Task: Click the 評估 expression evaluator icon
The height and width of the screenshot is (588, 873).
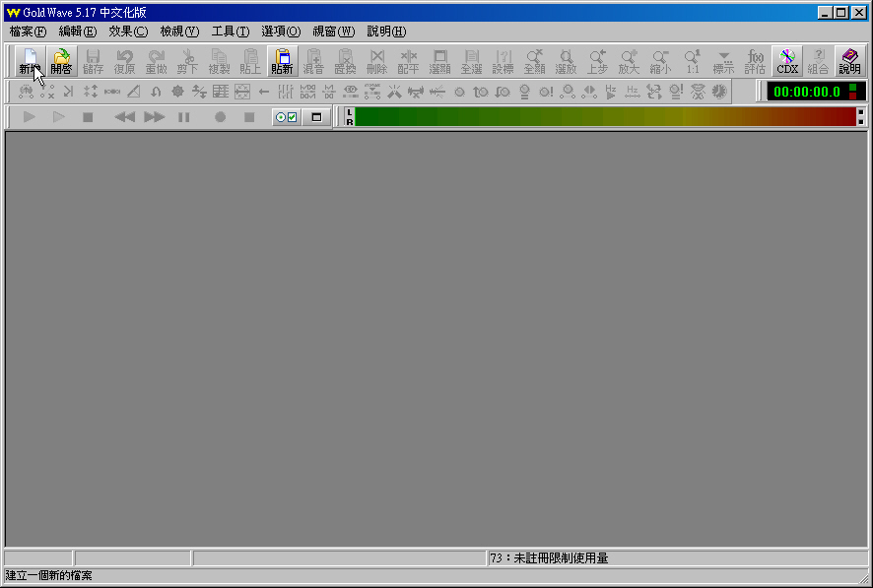Action: 755,61
